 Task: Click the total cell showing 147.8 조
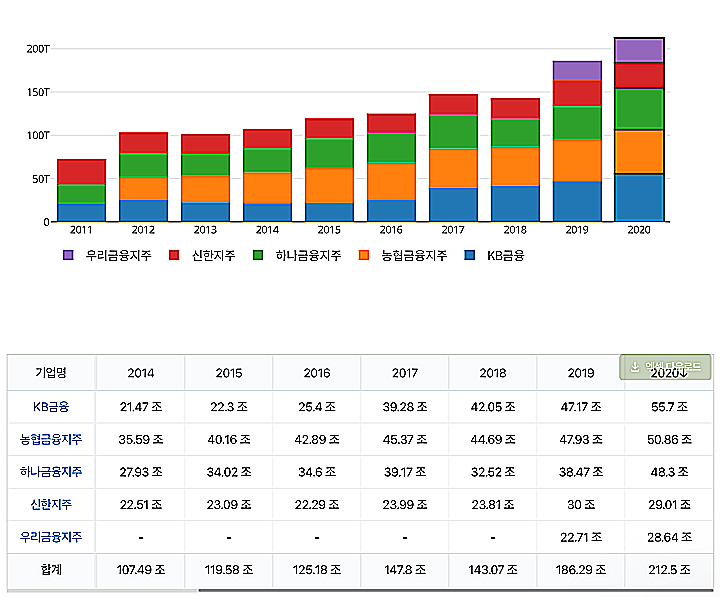(x=405, y=569)
